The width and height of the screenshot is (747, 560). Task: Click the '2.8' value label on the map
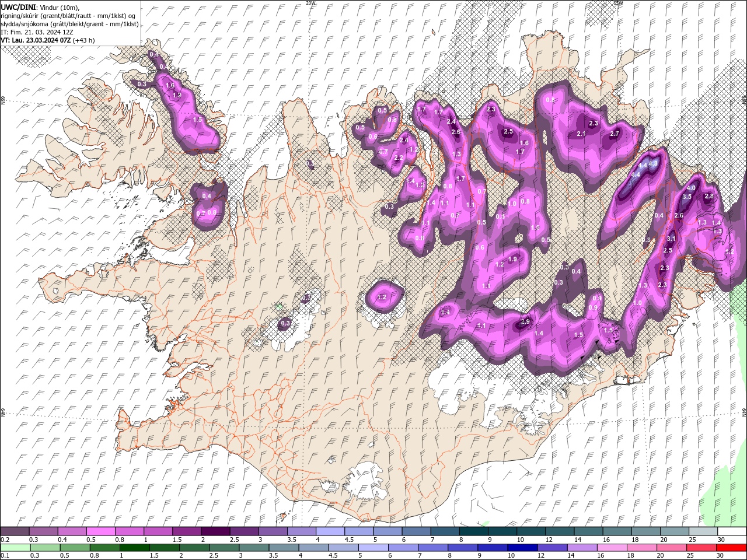click(709, 196)
